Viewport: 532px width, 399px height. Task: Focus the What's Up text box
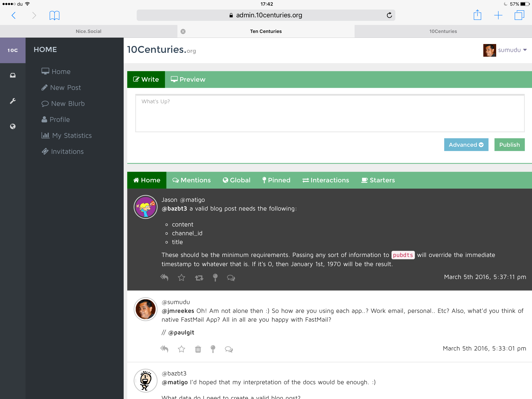pos(330,113)
